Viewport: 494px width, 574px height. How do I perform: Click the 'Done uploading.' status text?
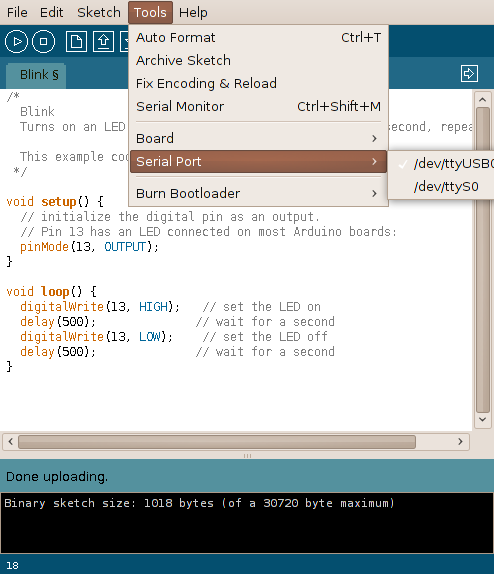click(57, 477)
